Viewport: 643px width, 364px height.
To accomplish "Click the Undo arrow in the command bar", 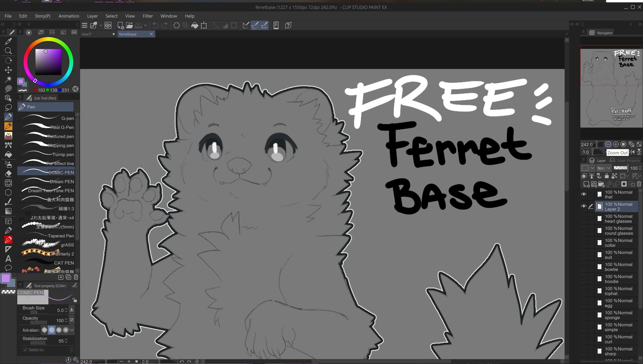I will point(155,25).
